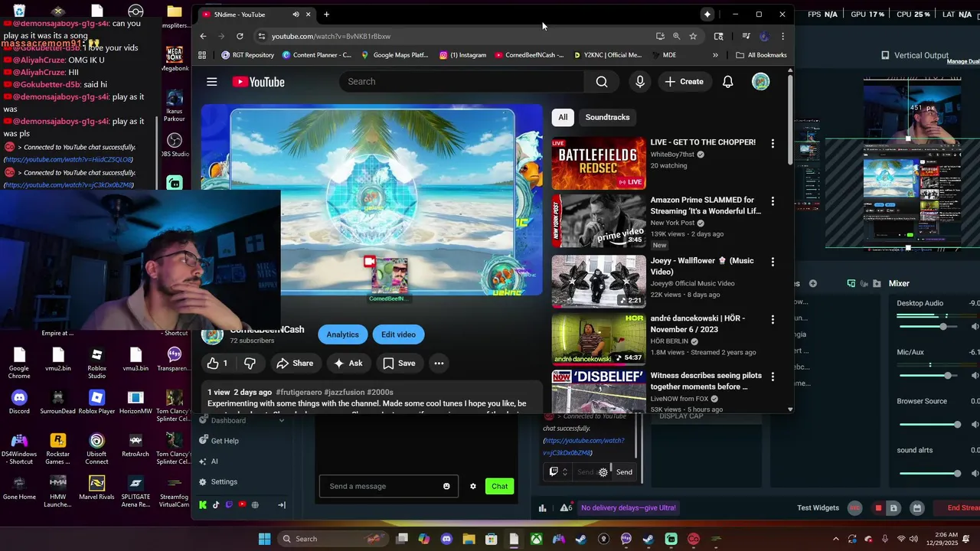The image size is (980, 551).
Task: Adjust the Browser Source volume slider
Action: [x=930, y=425]
